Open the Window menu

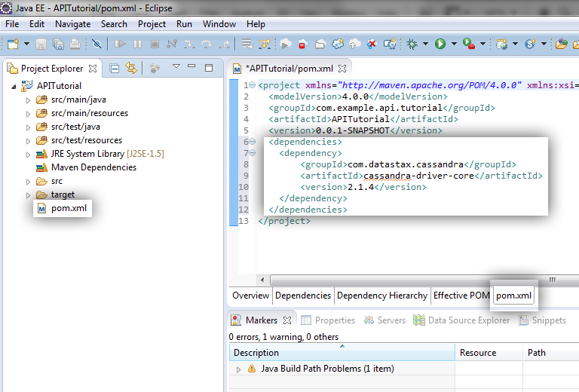click(219, 24)
